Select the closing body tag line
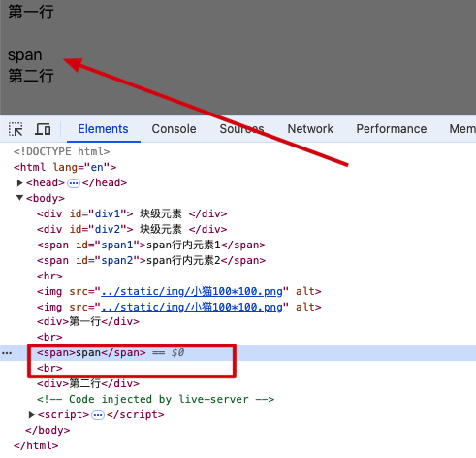476x458 pixels. 48,430
